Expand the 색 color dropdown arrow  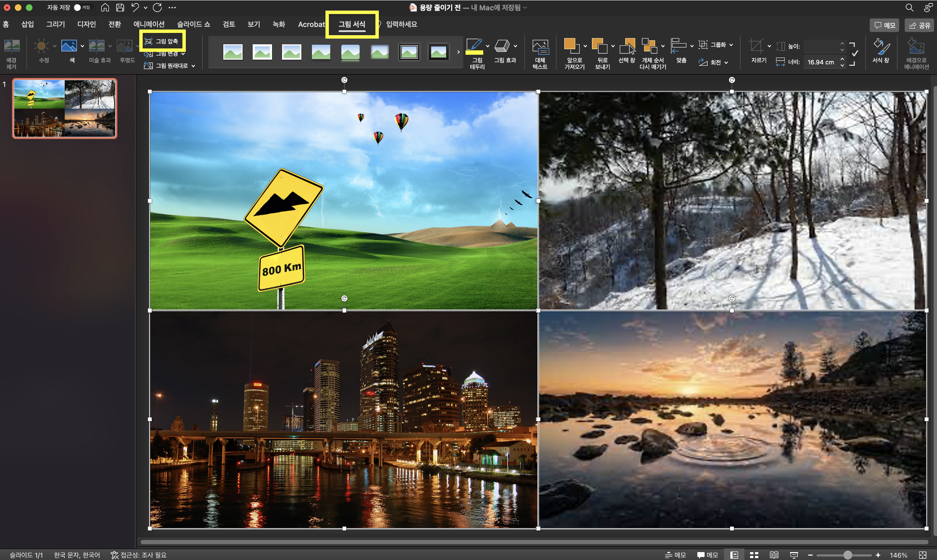pos(82,46)
